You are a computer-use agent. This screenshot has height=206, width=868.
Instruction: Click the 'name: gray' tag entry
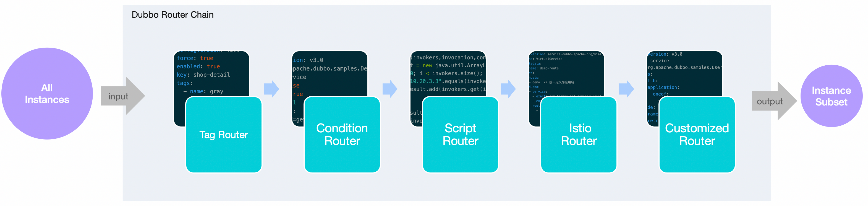[x=206, y=91]
